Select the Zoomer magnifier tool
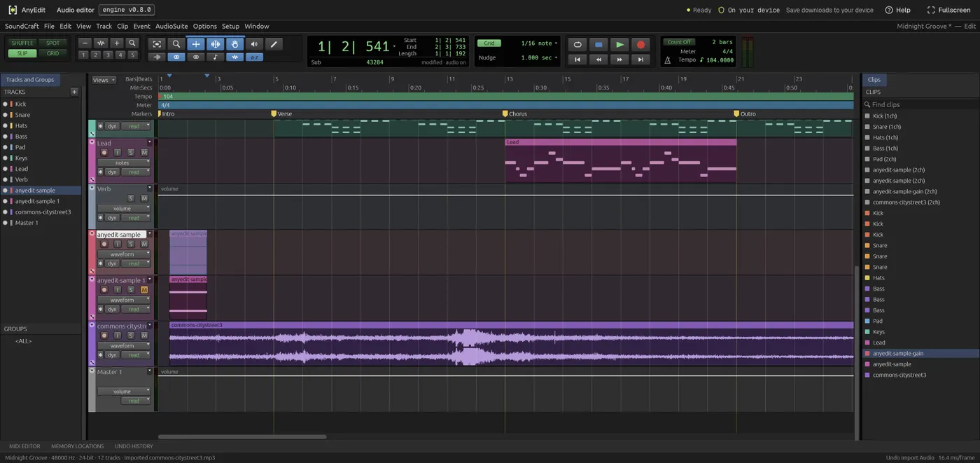This screenshot has height=463, width=980. 176,43
